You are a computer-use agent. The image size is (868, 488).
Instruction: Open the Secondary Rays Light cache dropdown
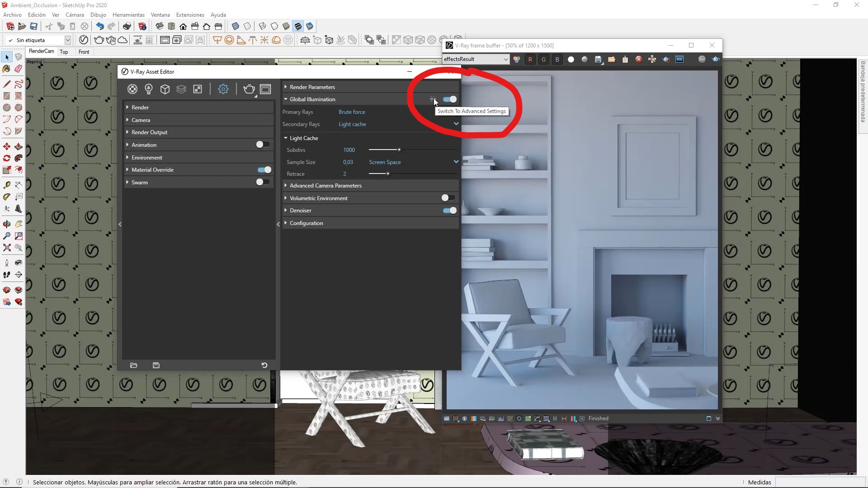456,124
